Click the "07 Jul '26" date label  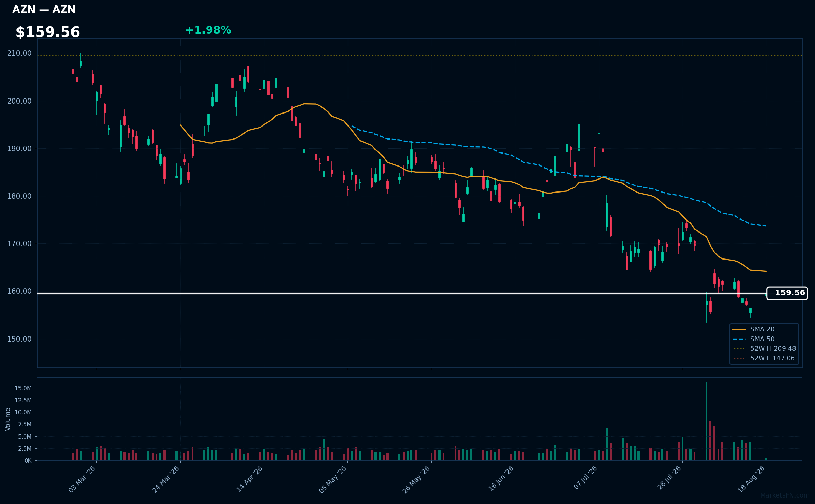click(x=586, y=478)
